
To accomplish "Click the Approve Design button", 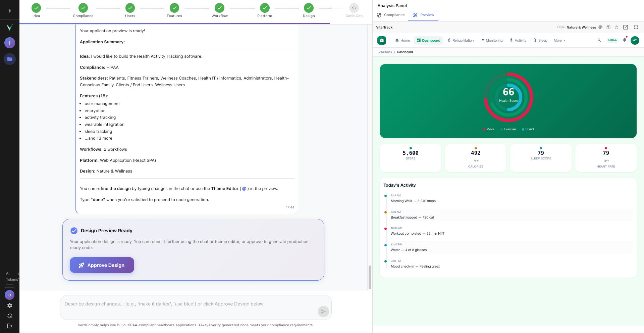I will click(x=102, y=265).
